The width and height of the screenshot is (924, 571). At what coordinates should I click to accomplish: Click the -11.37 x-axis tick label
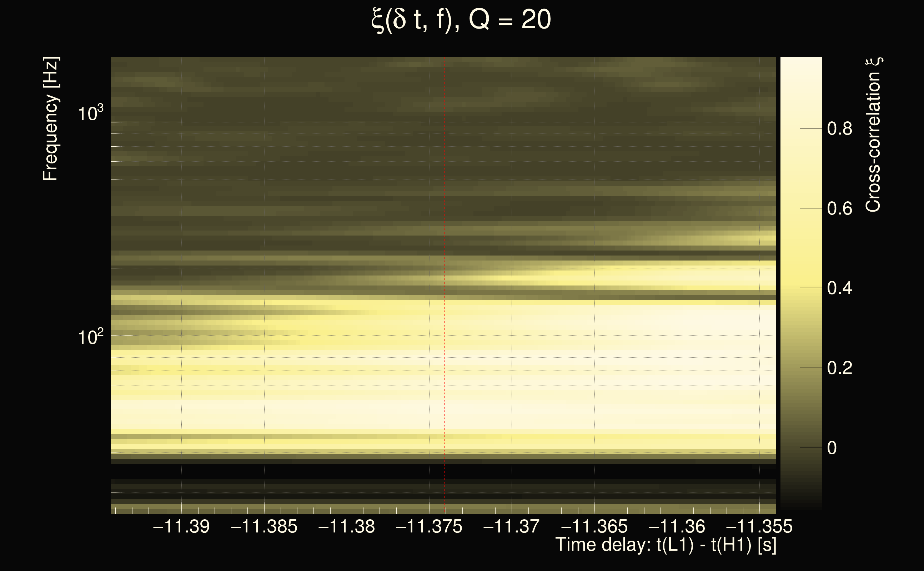pyautogui.click(x=512, y=526)
